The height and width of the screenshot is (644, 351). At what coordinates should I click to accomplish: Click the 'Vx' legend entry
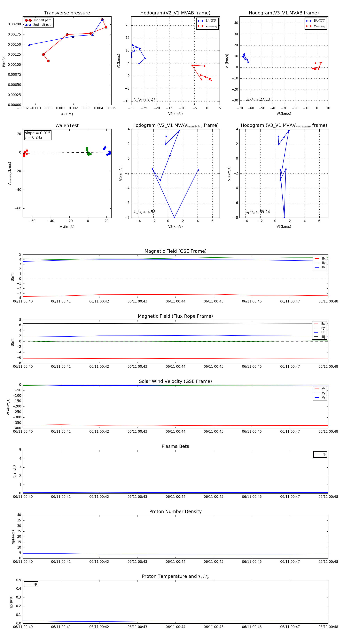(320, 389)
